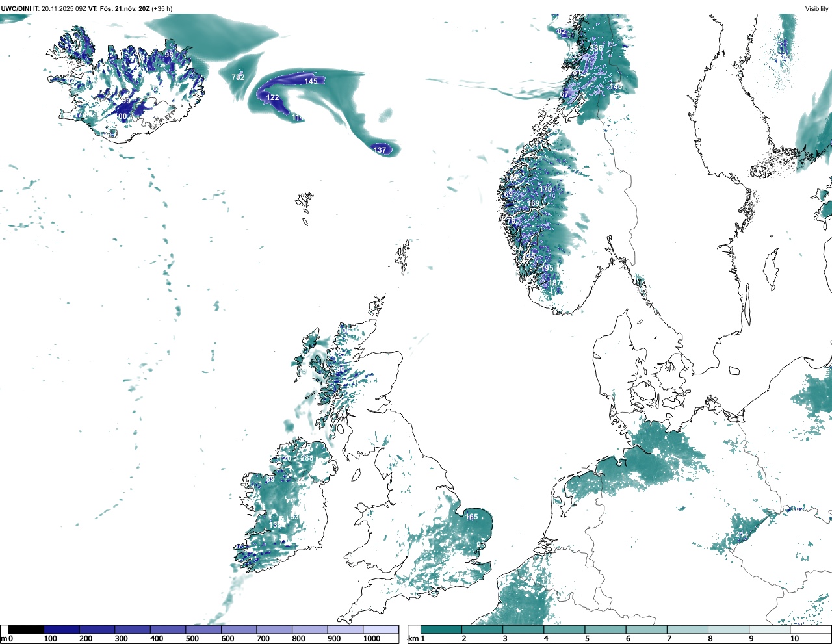Click the 3–4 km teal legend segment
Screen dimensions: 832x644
[523, 629]
